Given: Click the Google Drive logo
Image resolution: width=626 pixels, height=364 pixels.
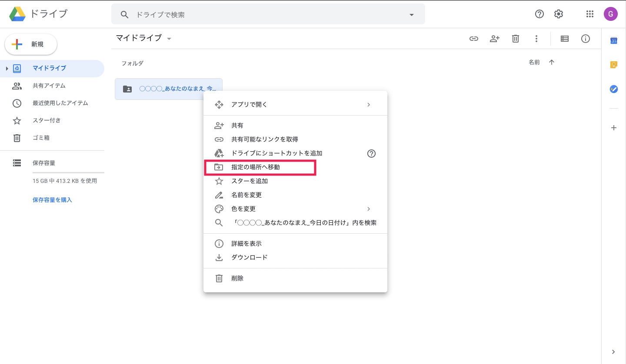Looking at the screenshot, I should pyautogui.click(x=18, y=14).
